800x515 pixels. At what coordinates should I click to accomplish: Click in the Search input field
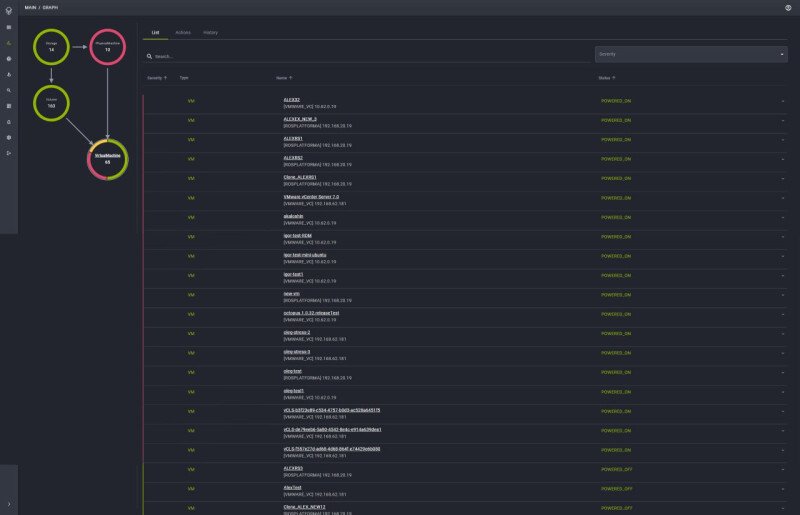click(x=300, y=56)
